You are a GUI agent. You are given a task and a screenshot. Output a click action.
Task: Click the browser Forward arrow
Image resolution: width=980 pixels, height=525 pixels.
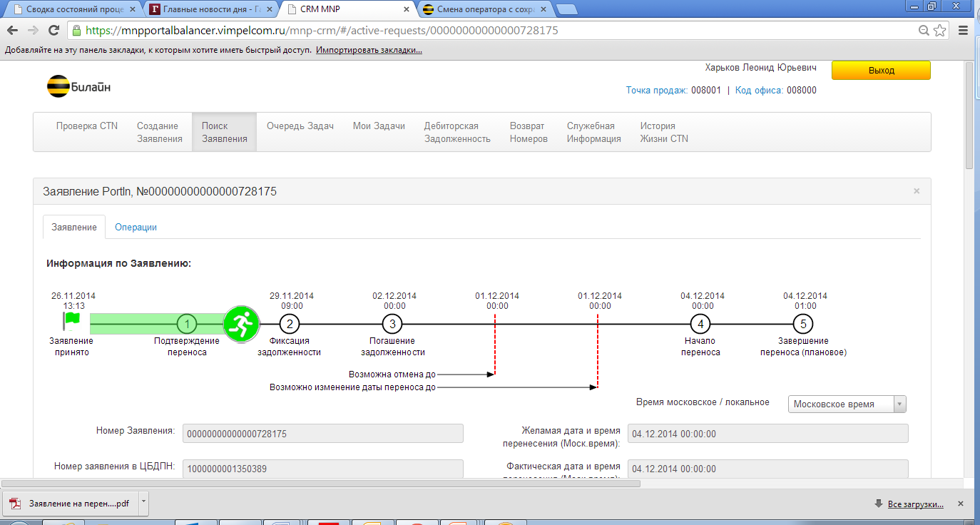(33, 31)
